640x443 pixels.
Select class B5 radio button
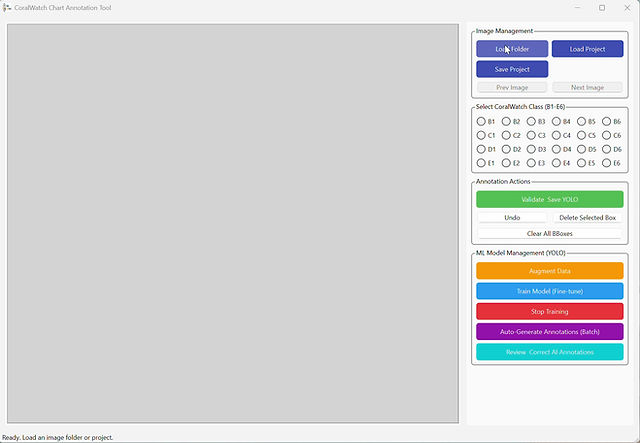coord(582,121)
